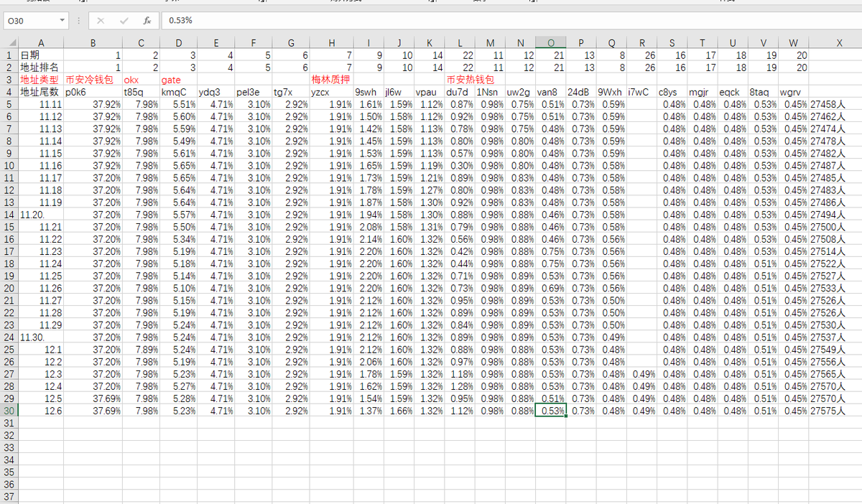The image size is (862, 504).
Task: Select column R header
Action: (x=641, y=43)
